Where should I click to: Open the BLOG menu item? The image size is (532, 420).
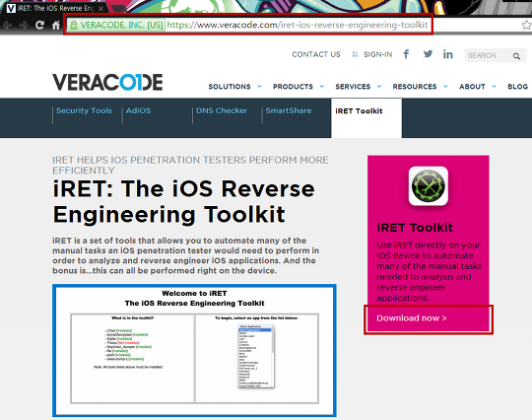tap(517, 87)
